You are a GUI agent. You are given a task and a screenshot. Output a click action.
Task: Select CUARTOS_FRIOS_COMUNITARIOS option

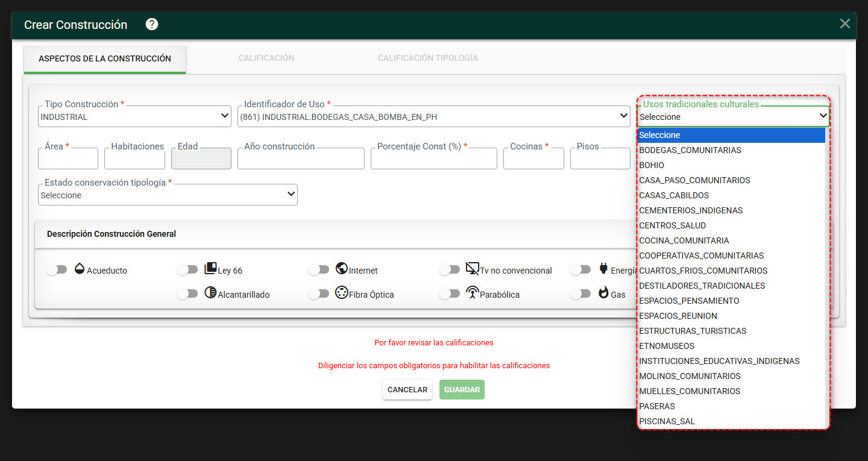pyautogui.click(x=731, y=271)
